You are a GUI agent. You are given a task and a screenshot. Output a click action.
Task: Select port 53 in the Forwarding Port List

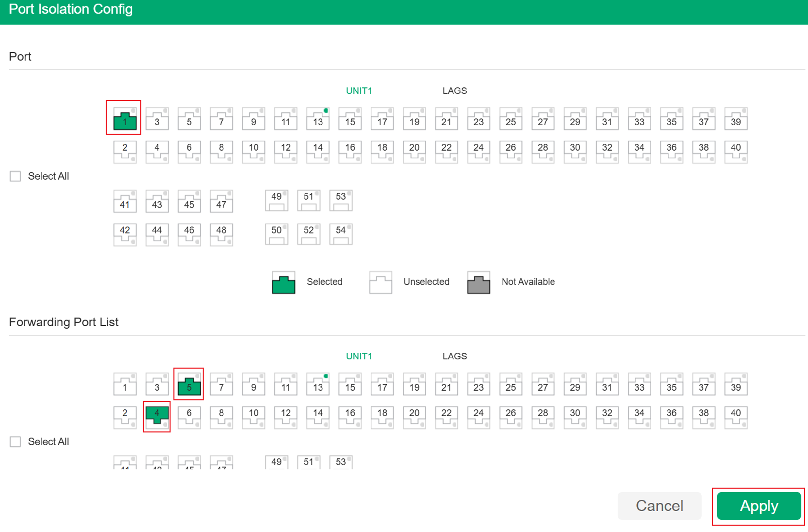pyautogui.click(x=340, y=462)
